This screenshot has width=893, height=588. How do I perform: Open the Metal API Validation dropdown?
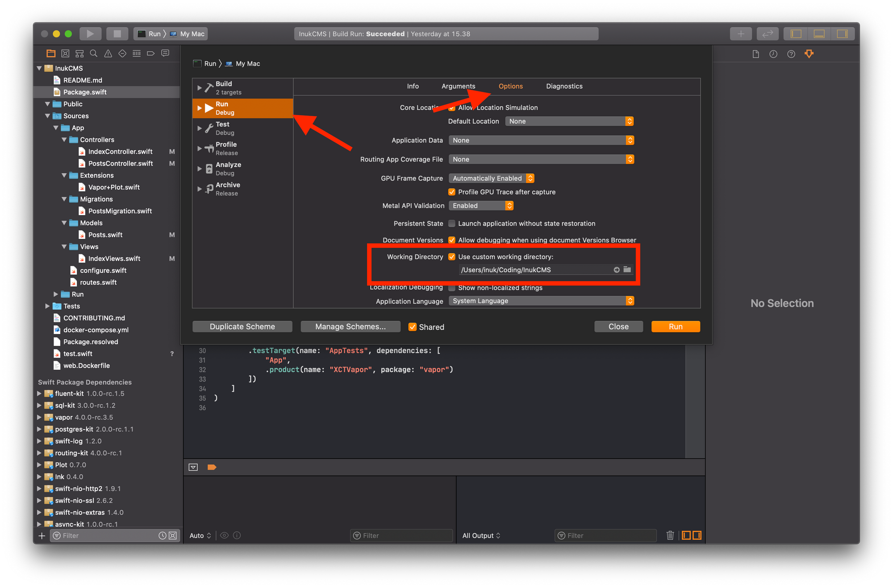tap(481, 206)
